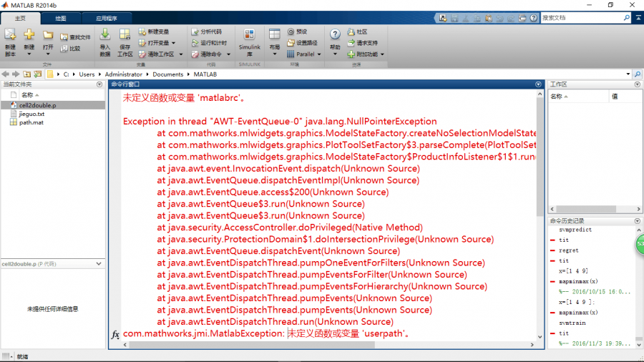The image size is (644, 362).
Task: Open the 清除命令 dropdown arrow
Action: click(228, 54)
